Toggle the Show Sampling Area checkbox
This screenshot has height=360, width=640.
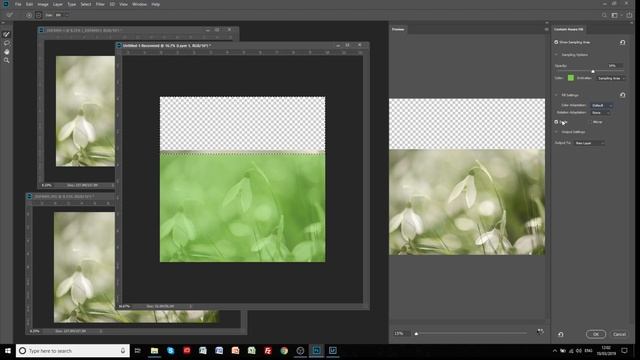[556, 42]
